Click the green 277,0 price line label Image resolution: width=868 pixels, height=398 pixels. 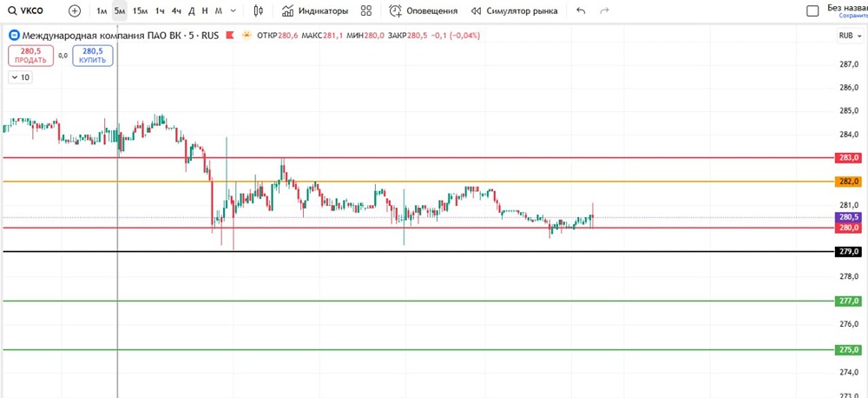tap(849, 301)
